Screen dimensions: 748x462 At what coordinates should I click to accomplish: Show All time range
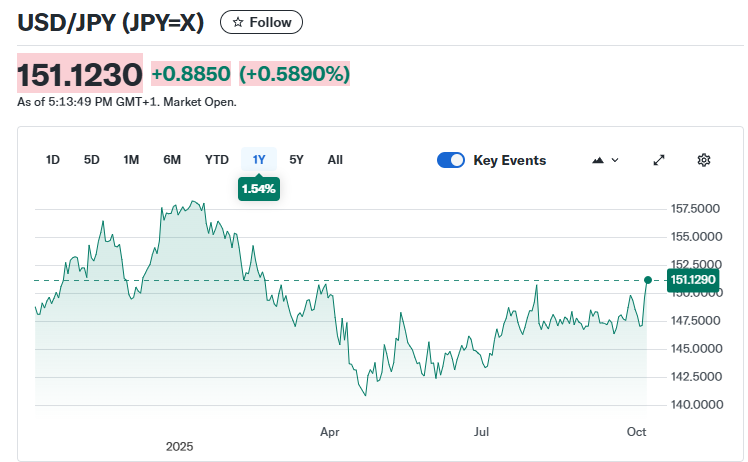(335, 160)
